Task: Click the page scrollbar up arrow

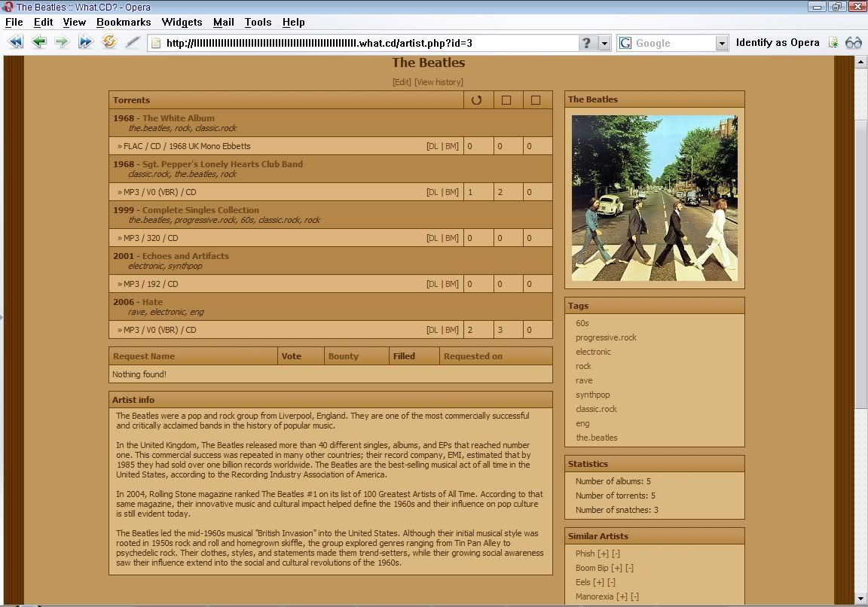Action: 860,62
